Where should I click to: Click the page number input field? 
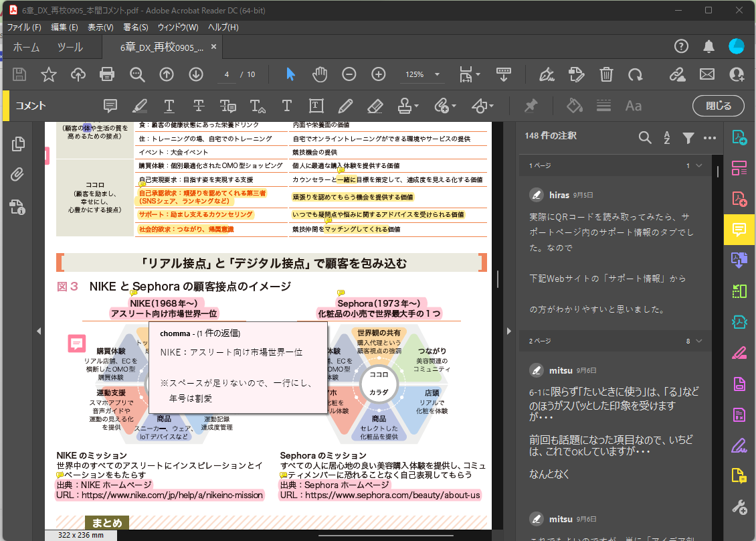pyautogui.click(x=227, y=74)
